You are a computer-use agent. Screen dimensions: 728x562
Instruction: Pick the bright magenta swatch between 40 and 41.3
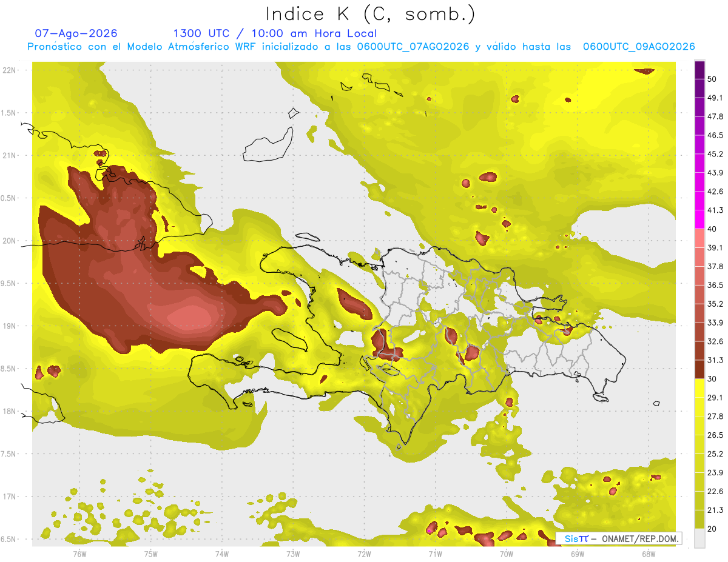[x=699, y=219]
